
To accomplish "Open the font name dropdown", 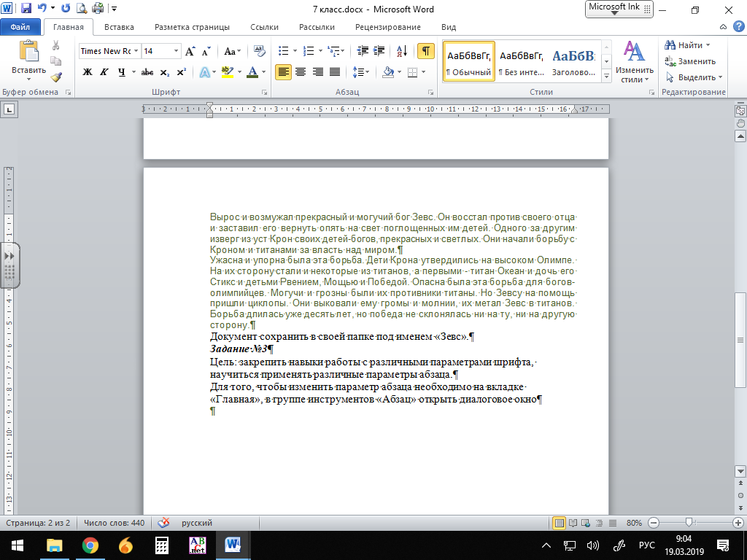I will tap(136, 51).
